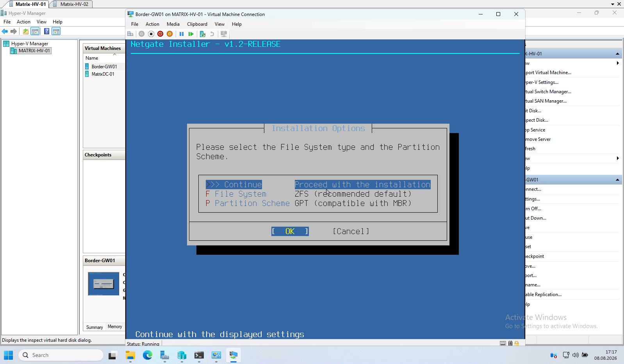Viewport: 624px width, 364px height.
Task: Click the Forward arrow in Hyper-V Manager
Action: 14,31
